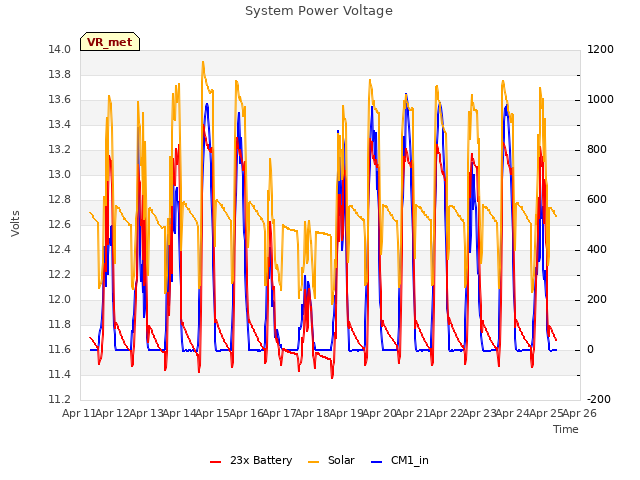Click the 12.6 left axis tick label
Screen dimensions: 640x480
[x=59, y=224]
